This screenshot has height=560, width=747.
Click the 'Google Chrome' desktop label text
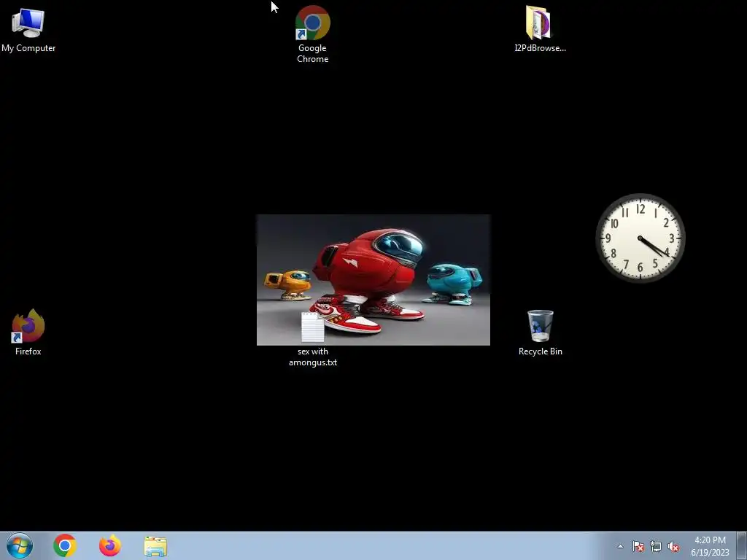click(312, 53)
